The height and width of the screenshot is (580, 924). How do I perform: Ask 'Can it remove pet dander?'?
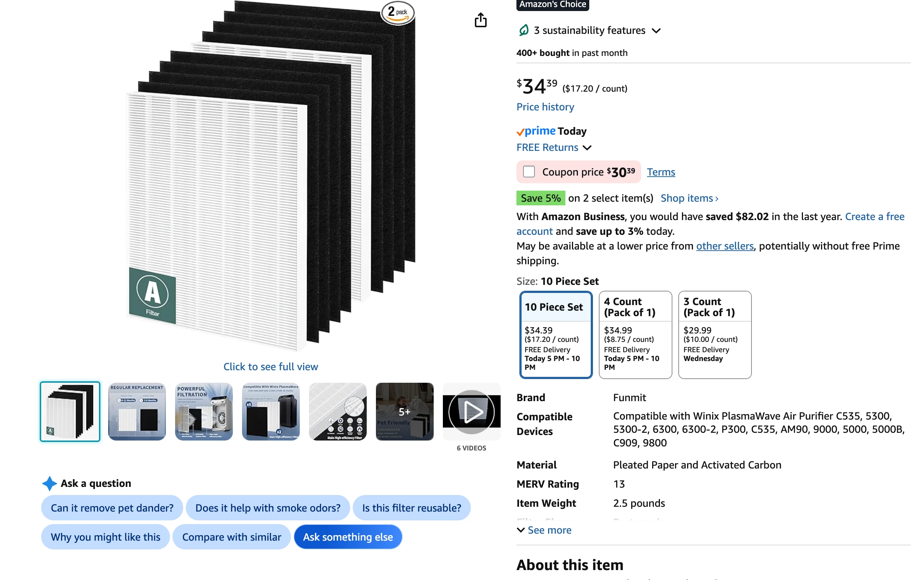112,507
